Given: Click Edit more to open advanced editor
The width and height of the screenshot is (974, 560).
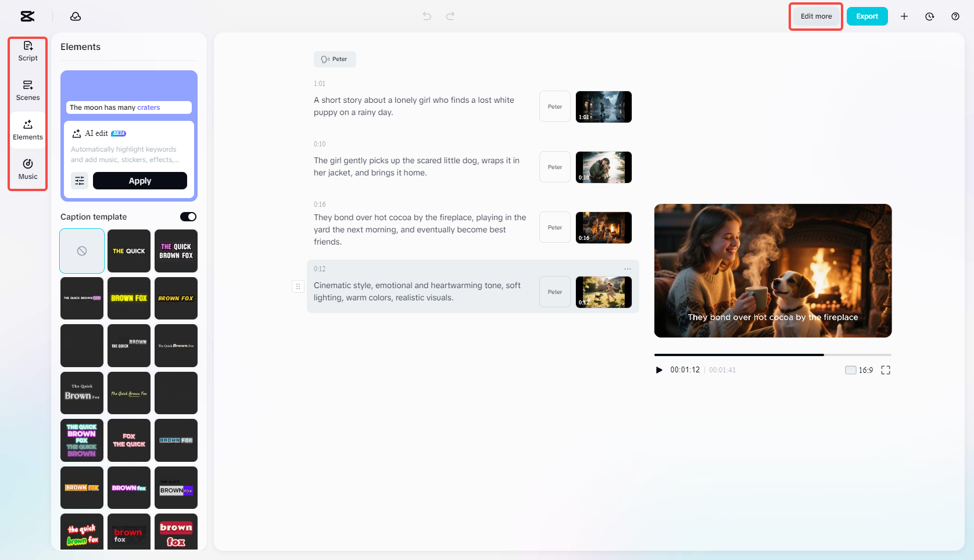Looking at the screenshot, I should click(x=815, y=16).
